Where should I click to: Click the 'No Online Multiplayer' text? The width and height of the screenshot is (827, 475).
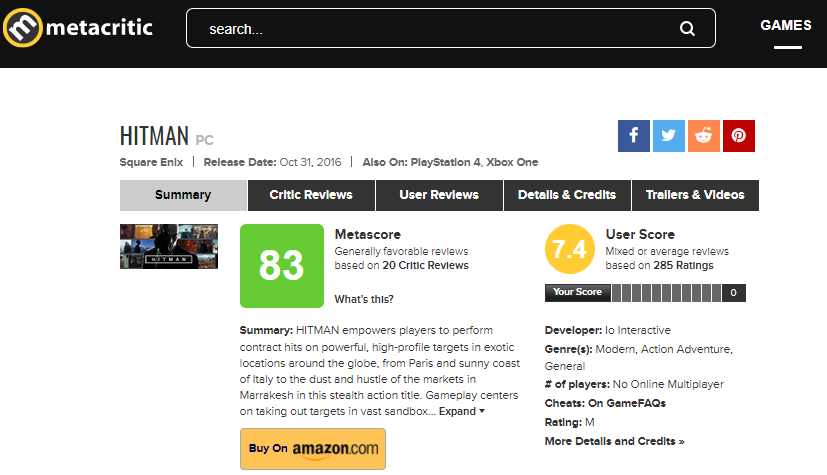[x=668, y=384]
